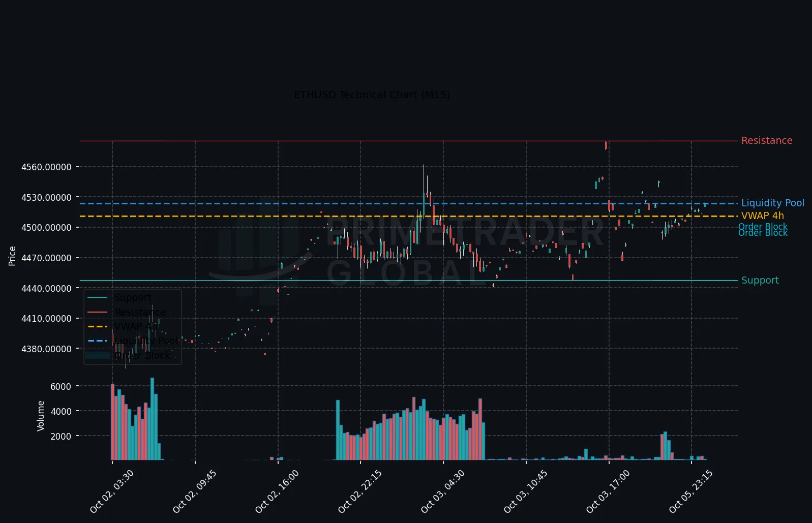
Task: Select the 4440.00000 price tick
Action: [x=46, y=289]
